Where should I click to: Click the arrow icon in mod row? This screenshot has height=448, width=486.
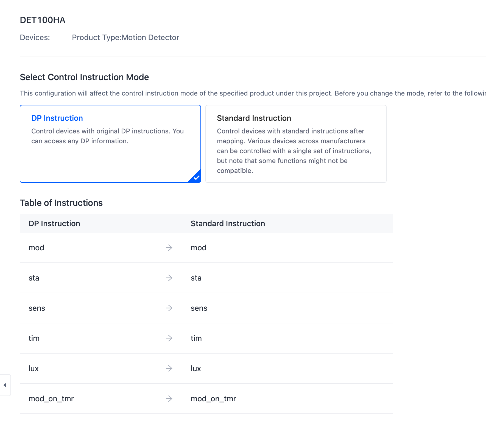[x=169, y=248]
